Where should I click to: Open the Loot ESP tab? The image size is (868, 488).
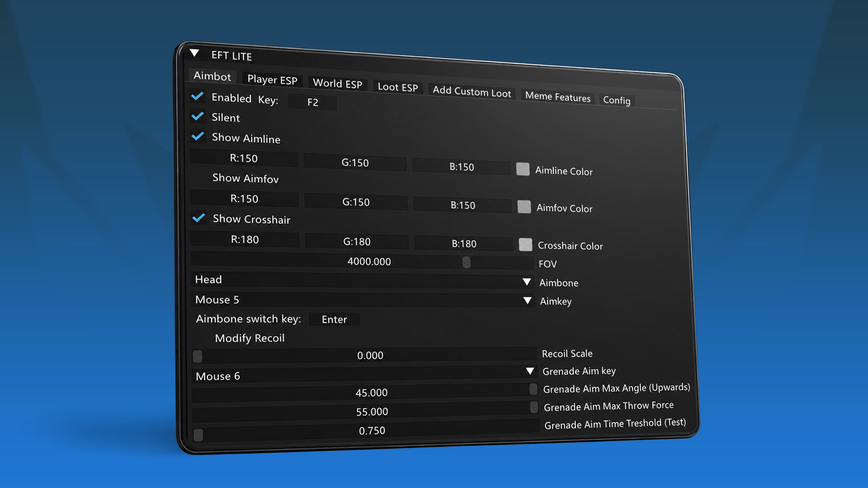coord(397,87)
